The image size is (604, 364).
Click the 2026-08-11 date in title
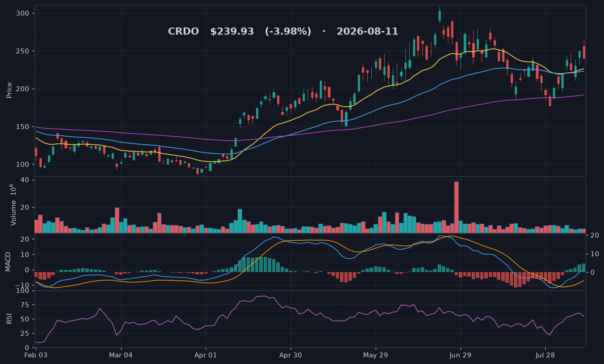pyautogui.click(x=367, y=32)
